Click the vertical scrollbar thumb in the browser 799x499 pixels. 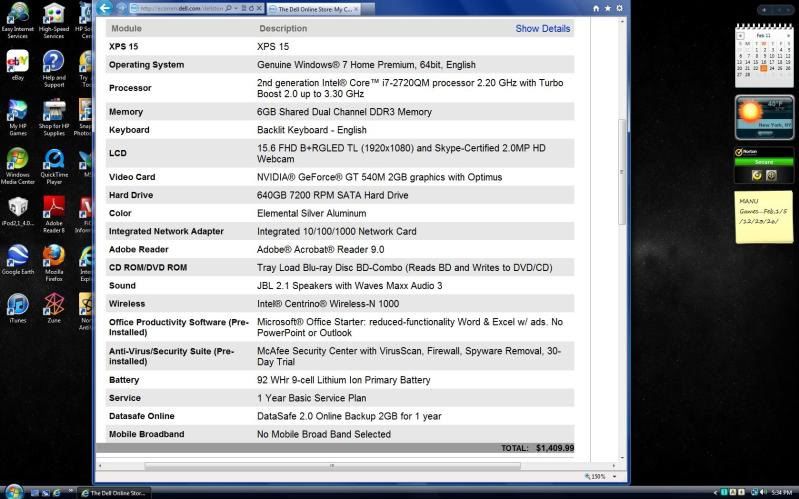coord(622,172)
